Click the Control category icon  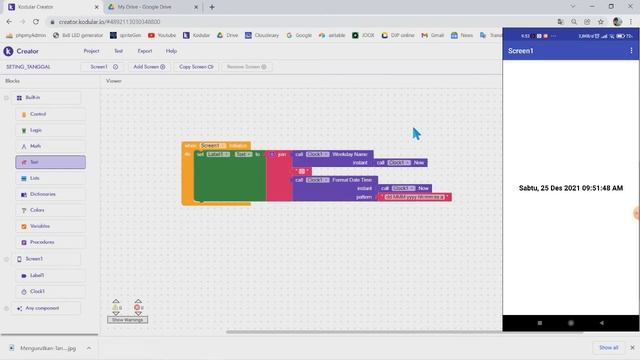pos(24,115)
